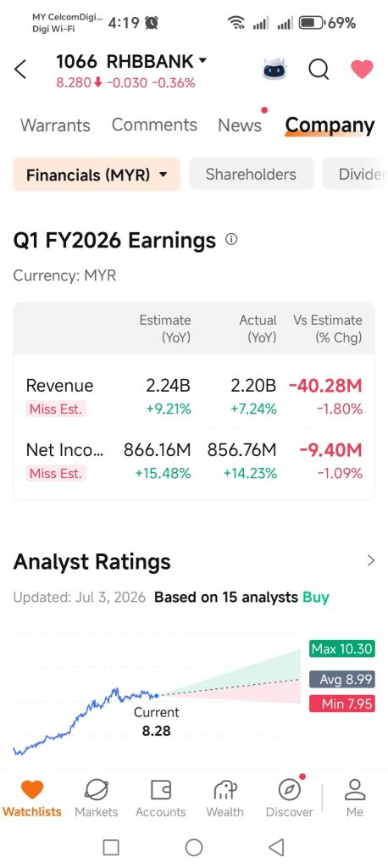Open the Discover compass icon

tap(289, 790)
